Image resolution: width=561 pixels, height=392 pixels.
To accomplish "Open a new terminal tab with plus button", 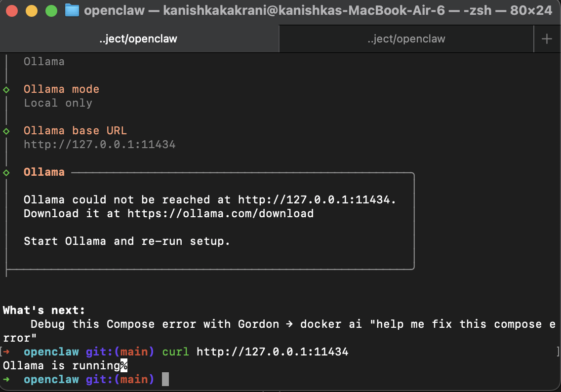I will point(547,39).
